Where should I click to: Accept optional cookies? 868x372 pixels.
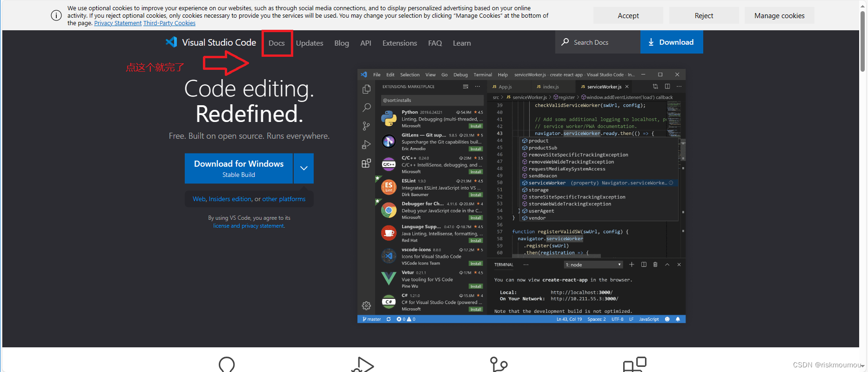pyautogui.click(x=628, y=15)
